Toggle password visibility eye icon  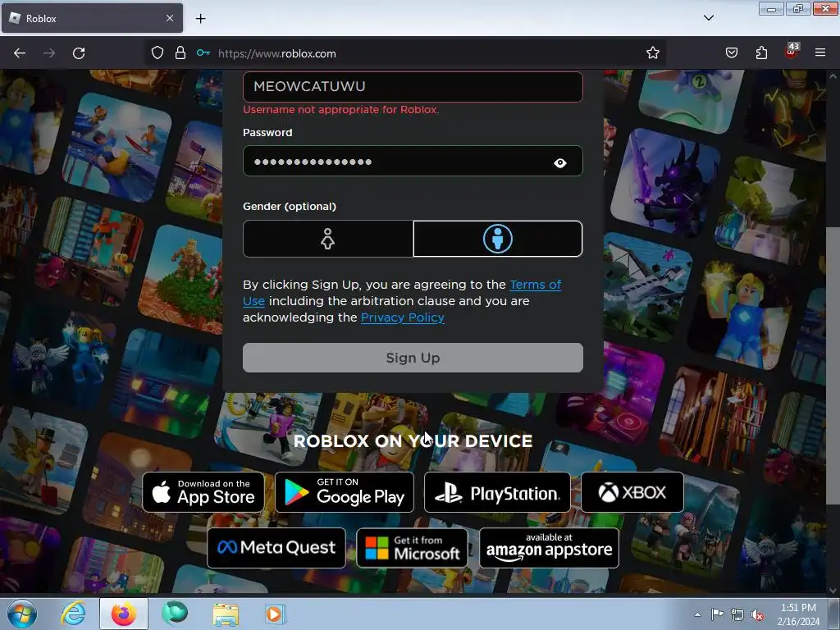tap(559, 163)
